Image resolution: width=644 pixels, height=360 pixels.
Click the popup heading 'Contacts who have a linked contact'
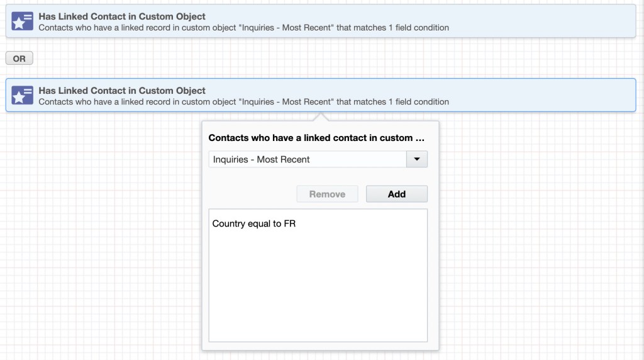[316, 138]
